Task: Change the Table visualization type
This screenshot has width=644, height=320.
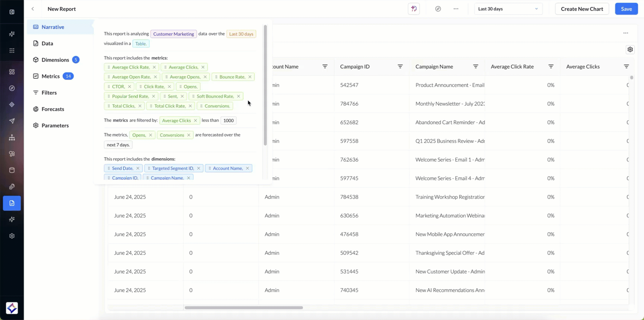Action: tap(141, 44)
